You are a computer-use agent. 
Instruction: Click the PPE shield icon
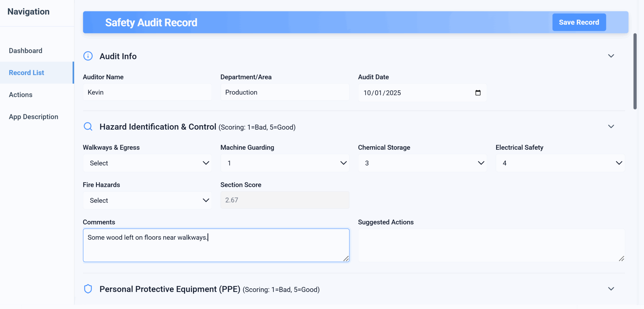click(88, 289)
